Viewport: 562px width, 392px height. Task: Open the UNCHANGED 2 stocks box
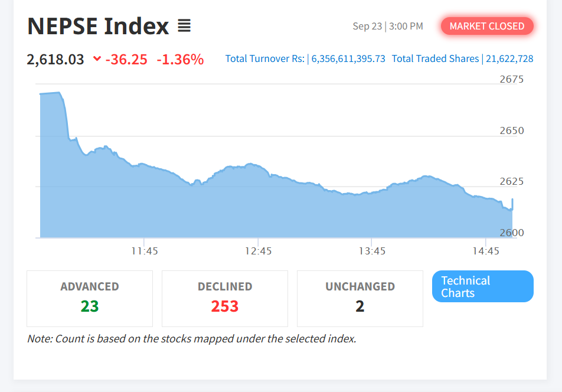(x=360, y=299)
